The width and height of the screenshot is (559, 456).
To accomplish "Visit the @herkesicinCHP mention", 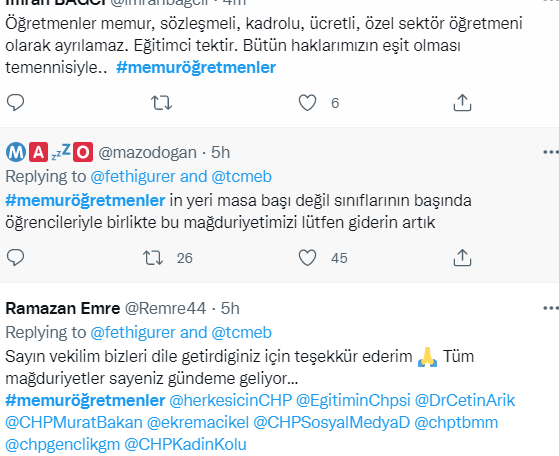I will click(x=230, y=400).
